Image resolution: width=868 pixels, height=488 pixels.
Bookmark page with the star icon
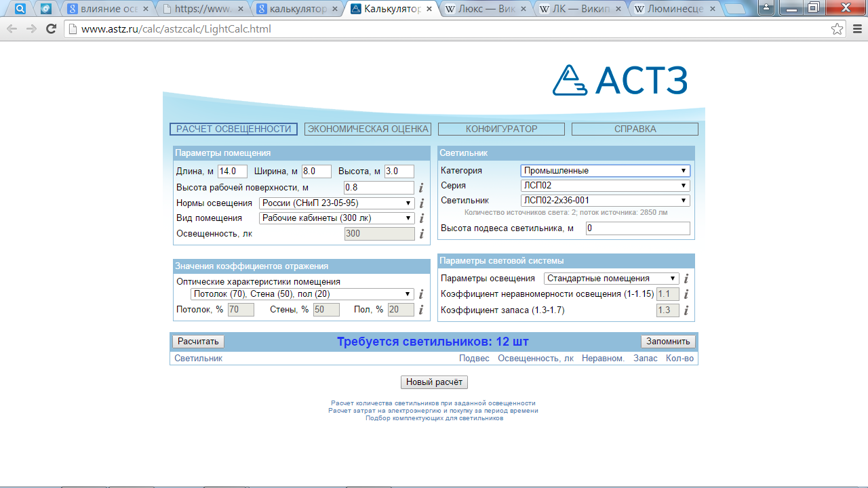[x=837, y=29]
